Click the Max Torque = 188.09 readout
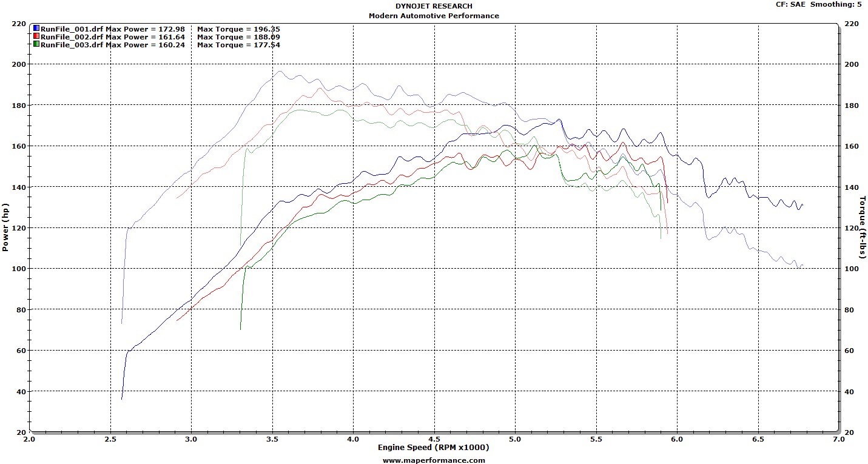The image size is (868, 464). point(238,36)
